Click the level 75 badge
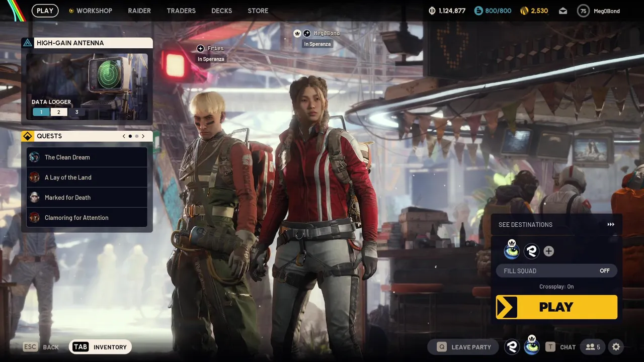644x362 pixels. 583,11
